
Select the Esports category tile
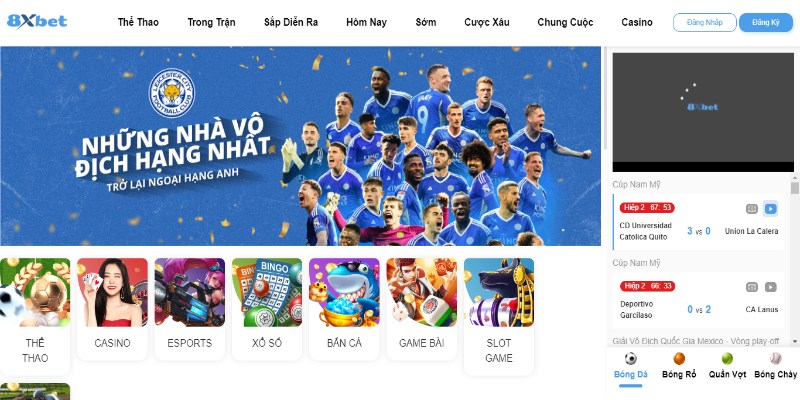pos(190,309)
